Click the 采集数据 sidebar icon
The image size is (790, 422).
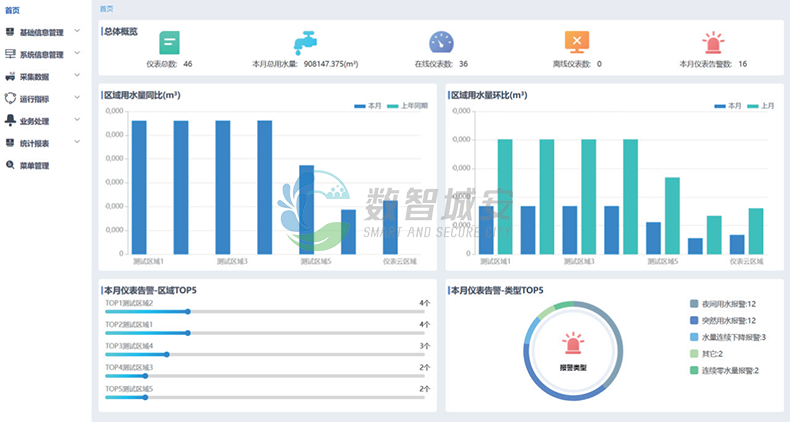[x=10, y=76]
